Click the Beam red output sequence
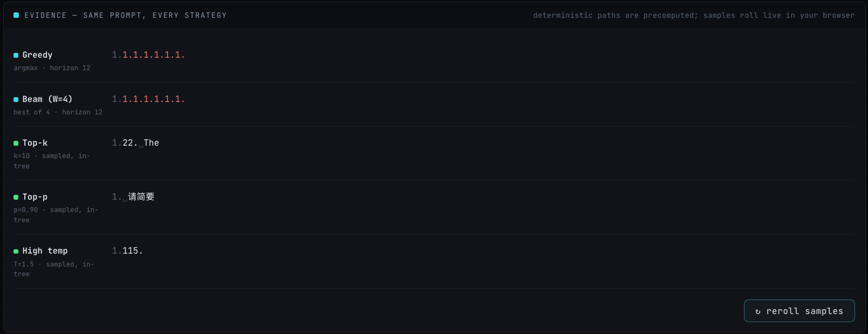 (154, 99)
